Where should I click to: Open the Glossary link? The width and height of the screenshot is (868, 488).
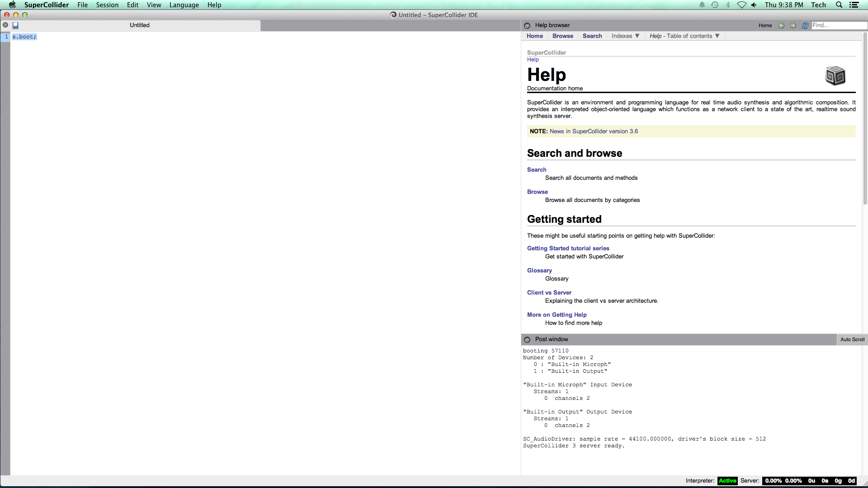click(x=539, y=271)
